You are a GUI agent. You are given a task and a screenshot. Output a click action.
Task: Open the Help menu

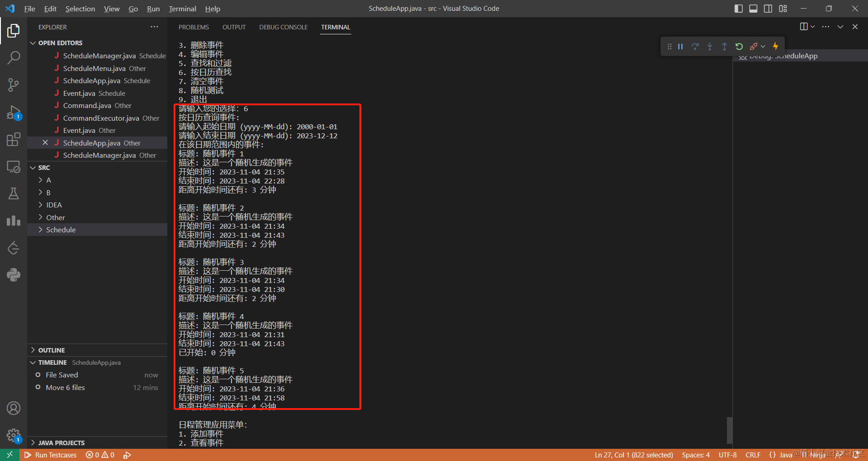pos(212,9)
